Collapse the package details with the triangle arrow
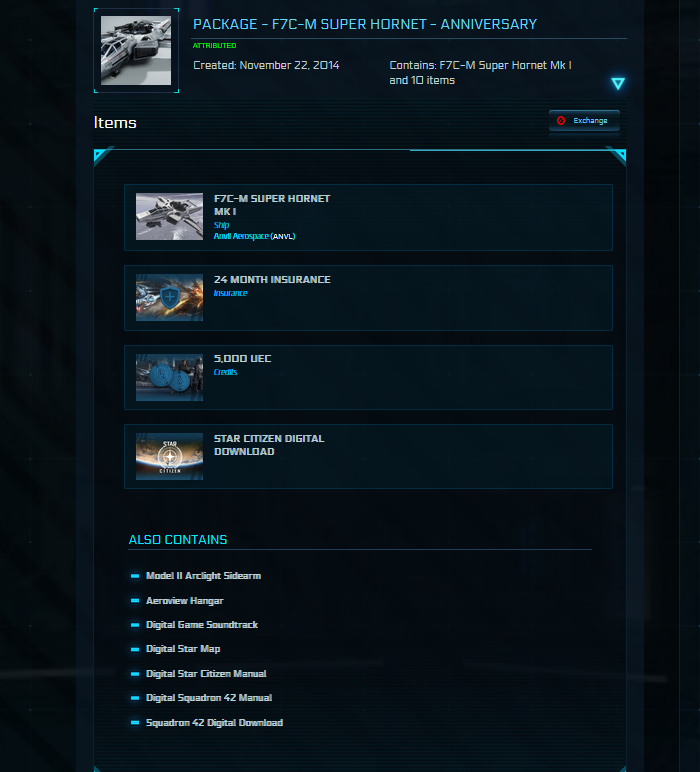The width and height of the screenshot is (700, 772). pos(618,83)
